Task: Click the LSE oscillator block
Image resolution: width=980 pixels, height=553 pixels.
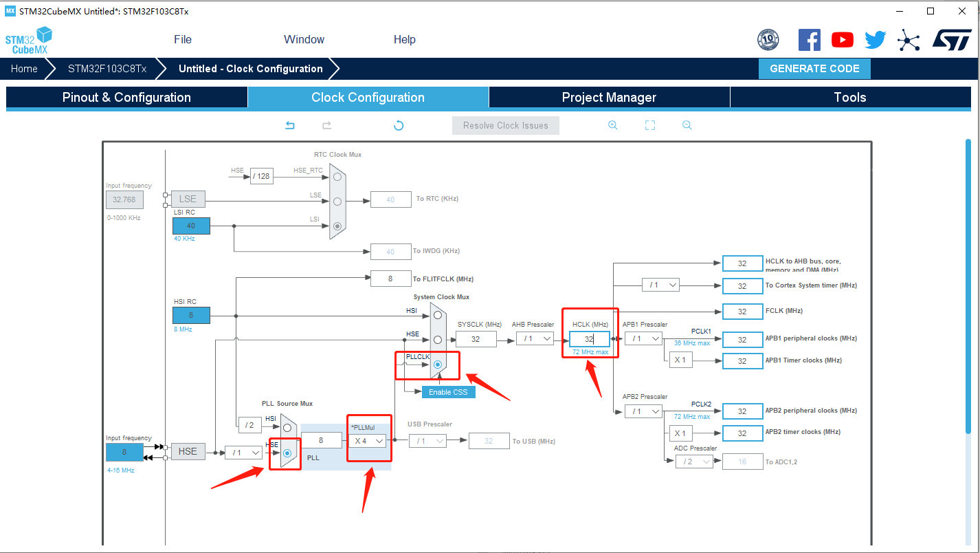Action: click(188, 199)
